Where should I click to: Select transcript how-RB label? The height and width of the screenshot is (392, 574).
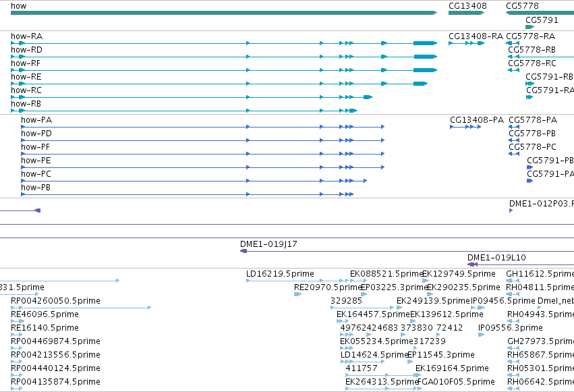(26, 104)
